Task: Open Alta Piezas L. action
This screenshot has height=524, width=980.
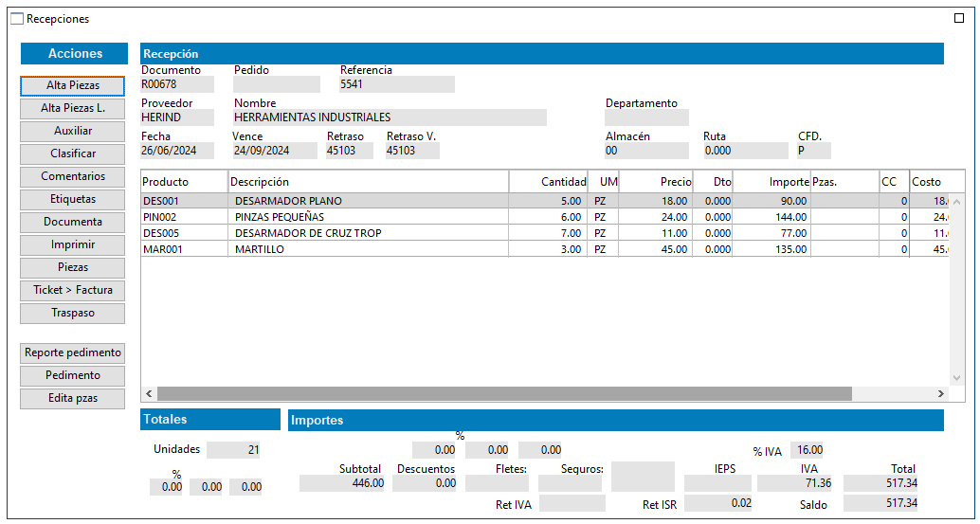Action: (x=73, y=108)
